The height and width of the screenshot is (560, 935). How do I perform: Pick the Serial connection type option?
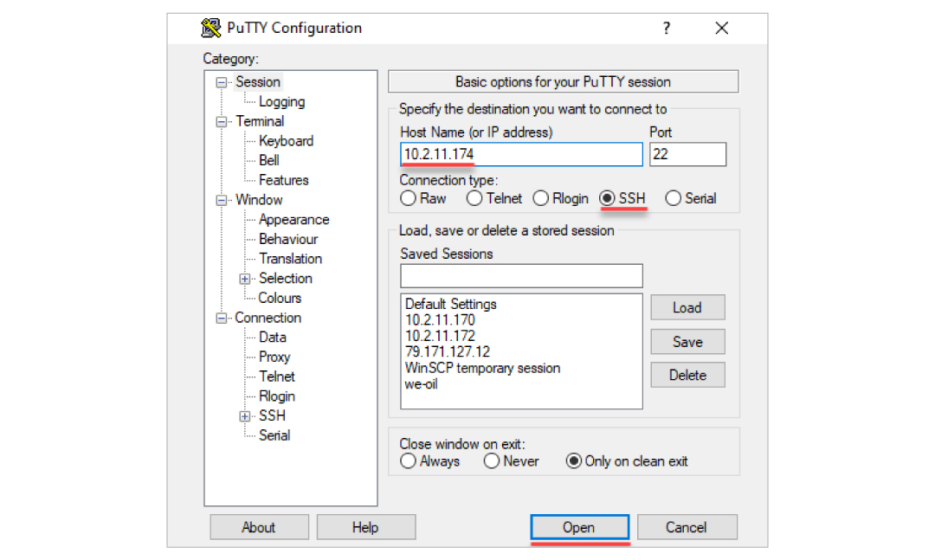point(674,198)
